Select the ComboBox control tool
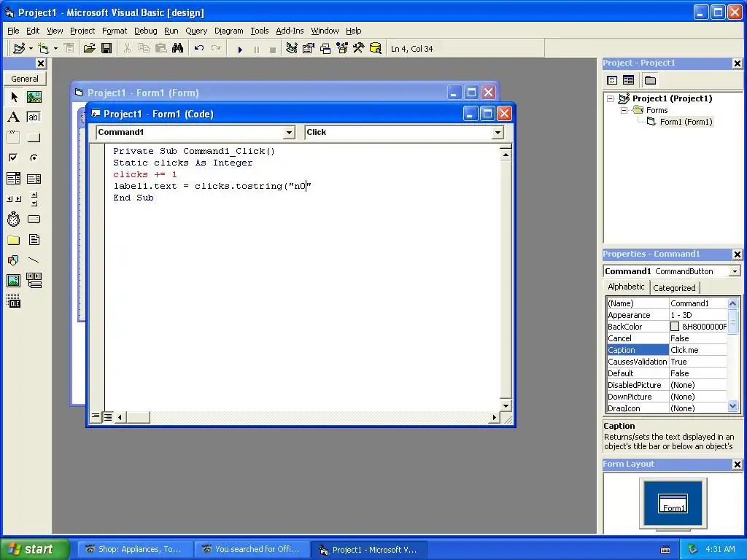This screenshot has height=560, width=747. click(x=14, y=179)
